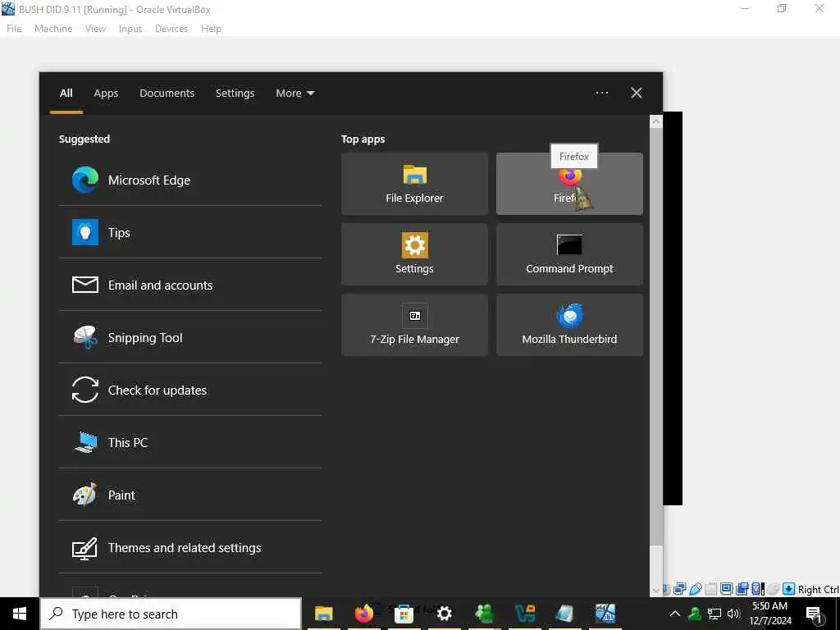
Task: Click the search panel scroll down arrow
Action: pyautogui.click(x=656, y=591)
